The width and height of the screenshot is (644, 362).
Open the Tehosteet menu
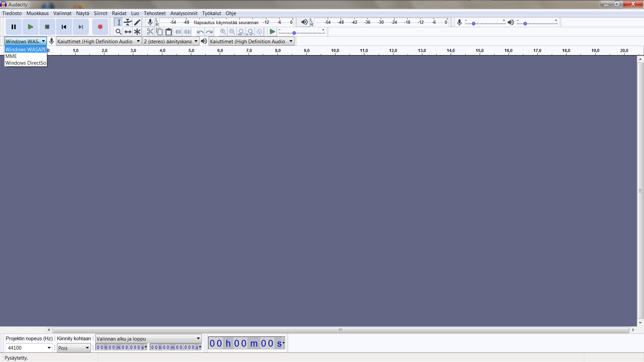tap(155, 13)
